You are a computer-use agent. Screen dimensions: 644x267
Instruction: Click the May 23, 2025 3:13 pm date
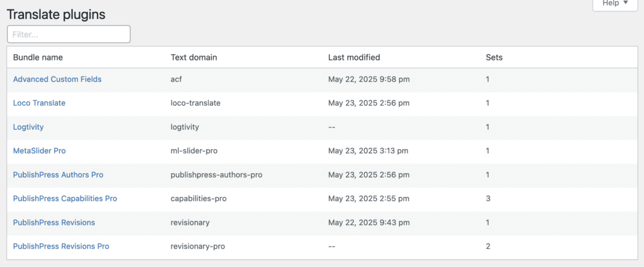[x=368, y=151]
